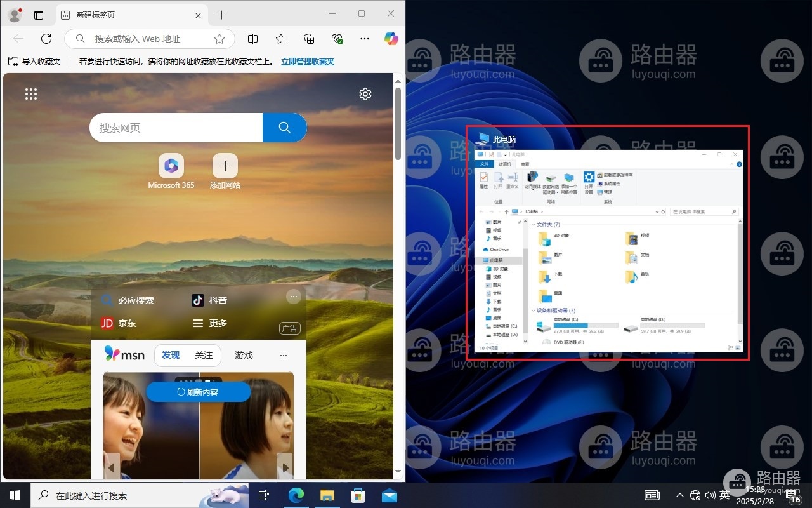Click the 广告 ad label badge
Viewport: 812px width, 508px height.
(x=289, y=328)
